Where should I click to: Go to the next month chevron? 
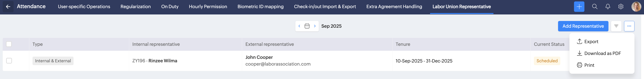(x=315, y=26)
